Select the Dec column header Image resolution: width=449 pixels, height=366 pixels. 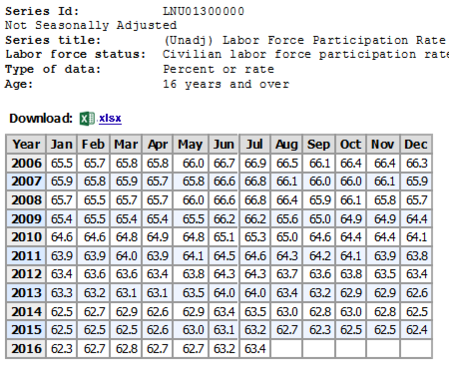coord(416,144)
